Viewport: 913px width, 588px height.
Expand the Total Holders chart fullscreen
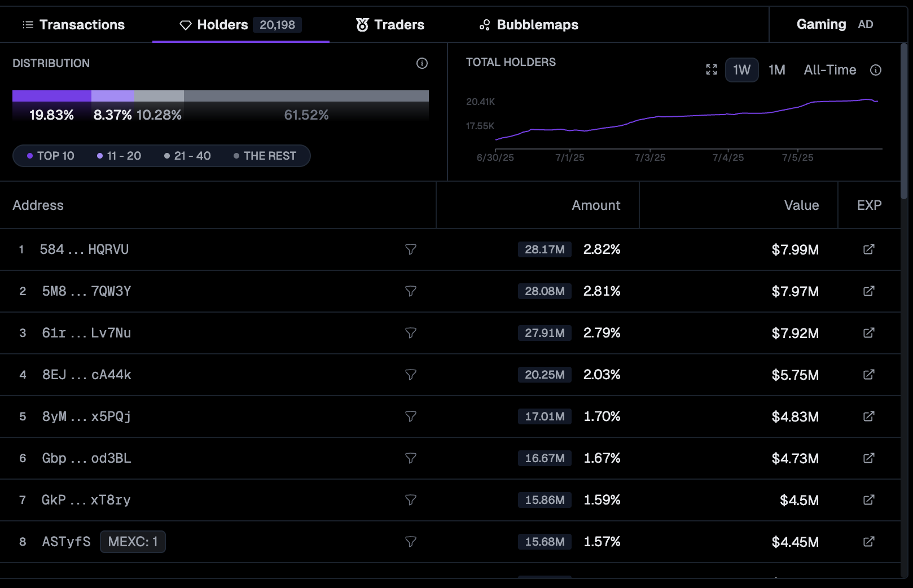pyautogui.click(x=711, y=69)
